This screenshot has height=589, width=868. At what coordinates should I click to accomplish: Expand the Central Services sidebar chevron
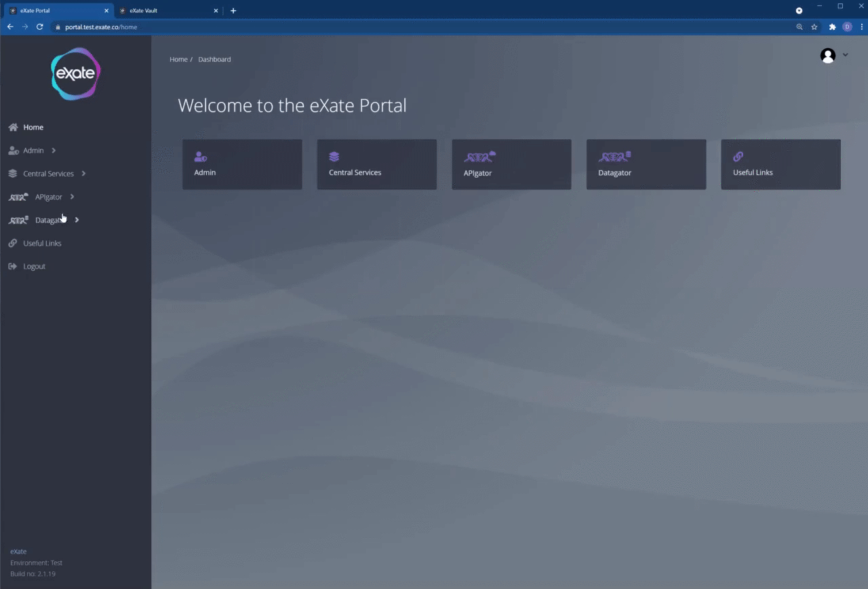click(x=83, y=174)
